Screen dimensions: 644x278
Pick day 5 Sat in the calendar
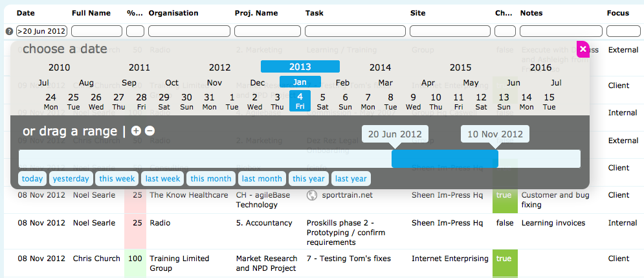[x=322, y=101]
